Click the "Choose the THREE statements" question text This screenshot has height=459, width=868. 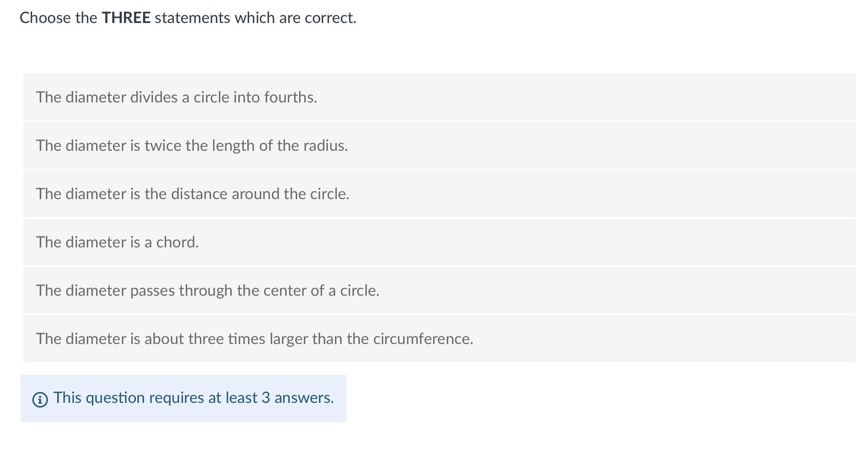[188, 18]
